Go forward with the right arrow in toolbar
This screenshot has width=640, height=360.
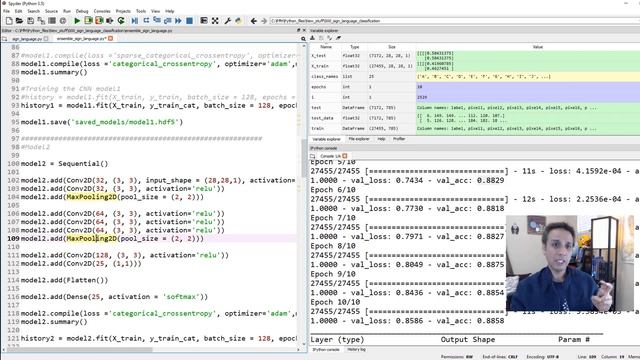[264, 20]
